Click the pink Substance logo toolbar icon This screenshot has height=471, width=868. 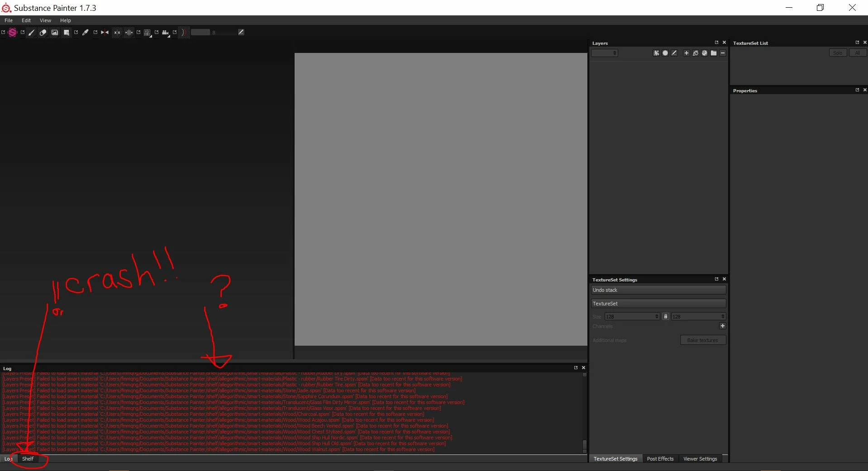coord(13,32)
